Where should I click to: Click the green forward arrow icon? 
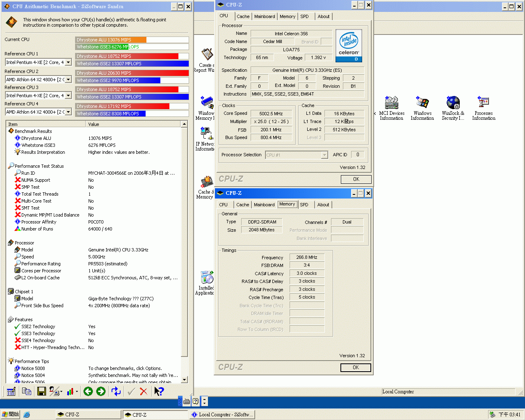point(101,392)
